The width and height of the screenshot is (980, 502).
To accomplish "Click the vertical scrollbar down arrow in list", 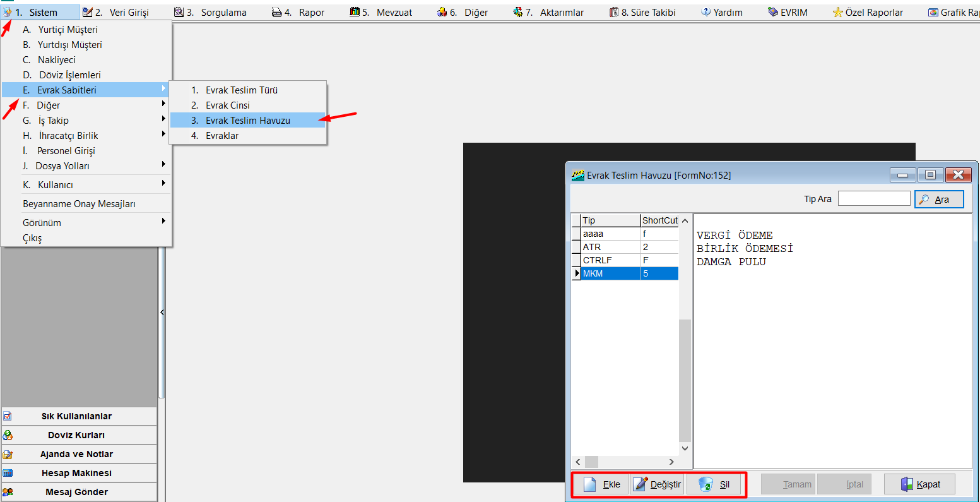I will pyautogui.click(x=685, y=448).
